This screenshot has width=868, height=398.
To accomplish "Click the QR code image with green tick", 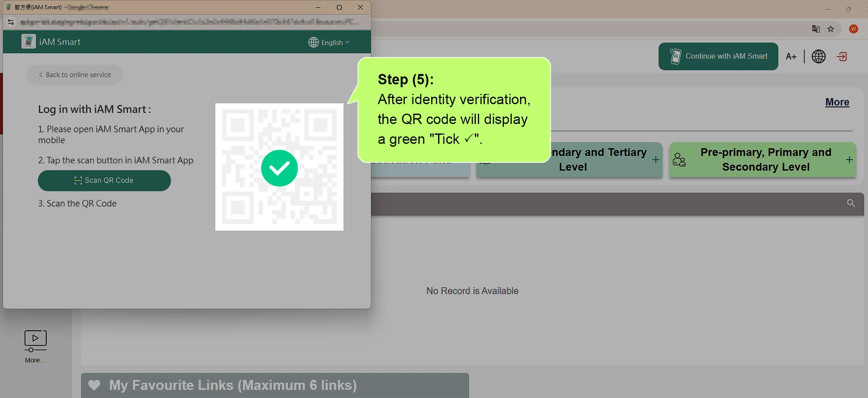I will [279, 167].
